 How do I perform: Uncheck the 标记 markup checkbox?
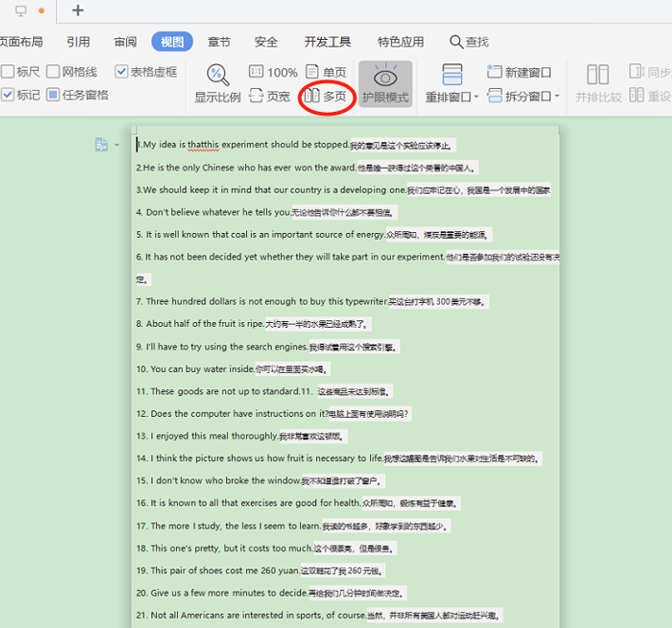coord(8,95)
